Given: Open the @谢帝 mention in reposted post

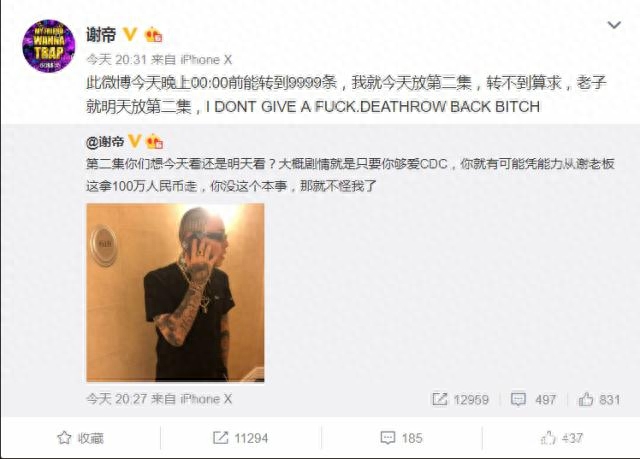Looking at the screenshot, I should [x=105, y=142].
